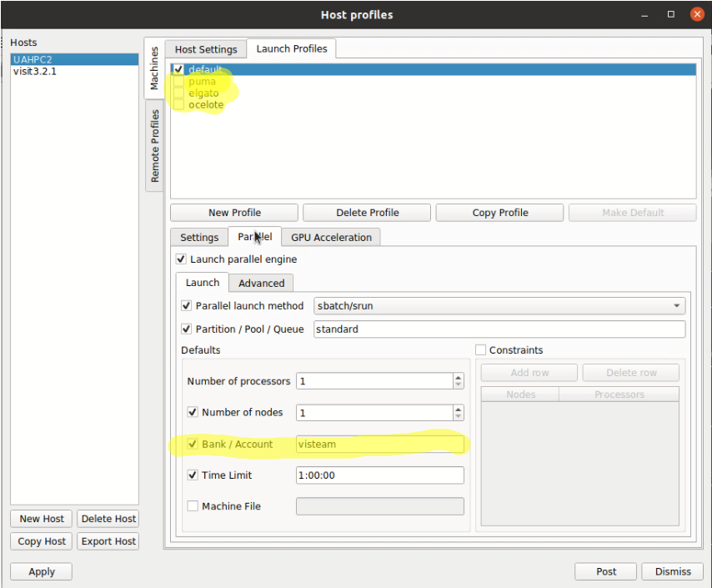712x588 pixels.
Task: Toggle the Time Limit checkbox
Action: point(193,475)
